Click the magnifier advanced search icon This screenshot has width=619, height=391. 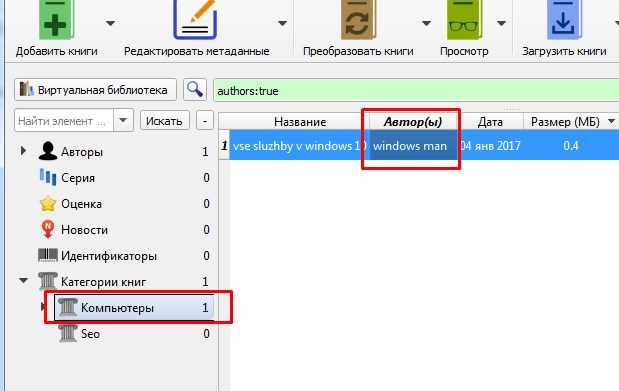point(195,90)
